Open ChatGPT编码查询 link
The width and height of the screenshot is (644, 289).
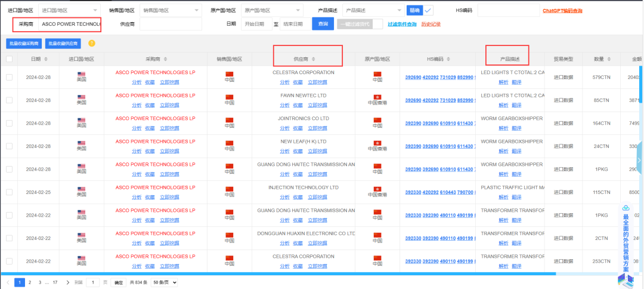(562, 11)
